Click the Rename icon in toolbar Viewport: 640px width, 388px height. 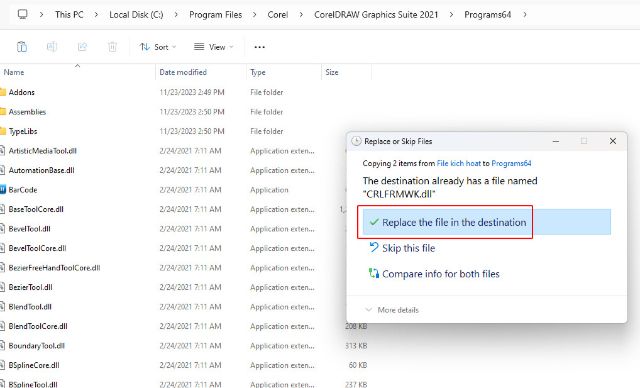52,47
